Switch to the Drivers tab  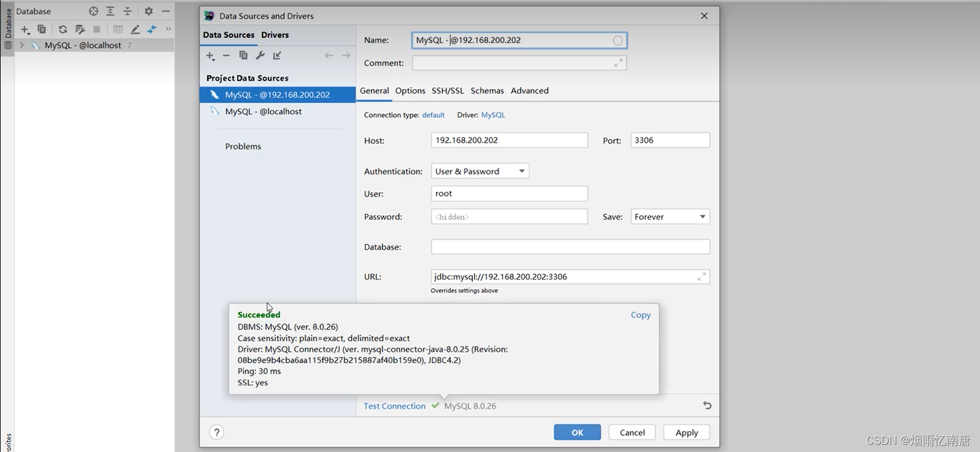click(275, 35)
